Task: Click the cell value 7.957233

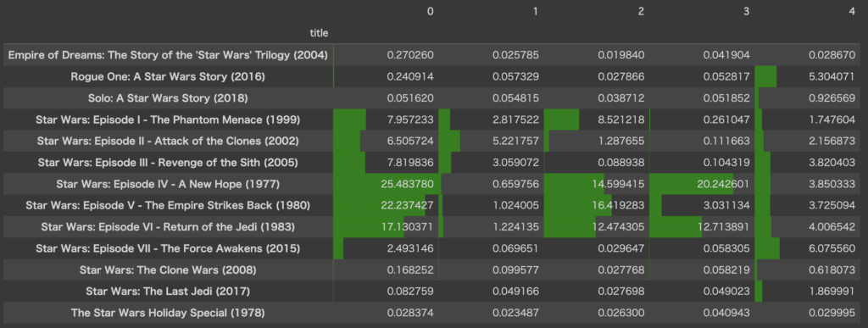Action: (x=410, y=120)
